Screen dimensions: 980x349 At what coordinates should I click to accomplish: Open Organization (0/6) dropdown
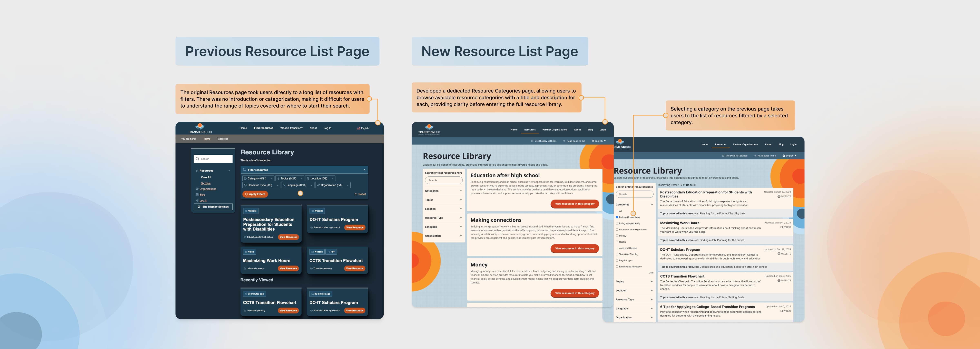(333, 185)
